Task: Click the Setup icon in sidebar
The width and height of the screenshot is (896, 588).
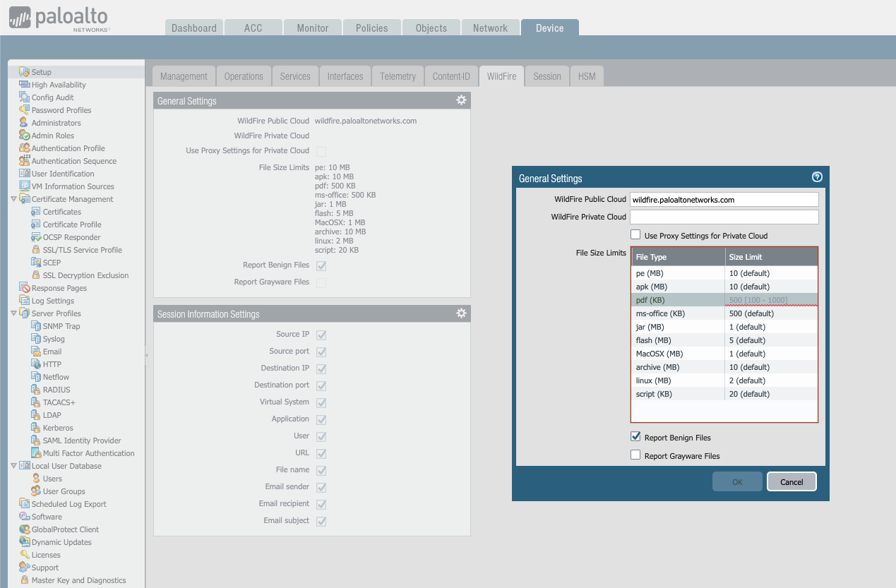Action: pos(25,72)
